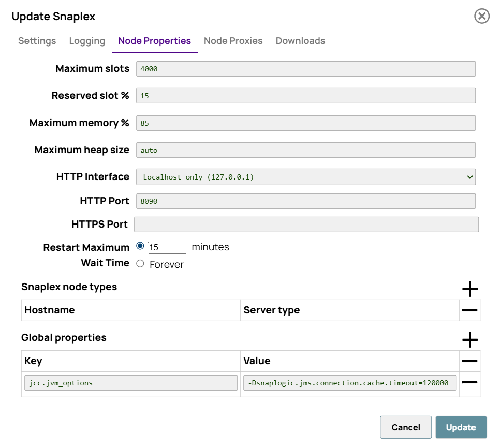The width and height of the screenshot is (501, 448).
Task: Open the Downloads tab
Action: (x=300, y=41)
